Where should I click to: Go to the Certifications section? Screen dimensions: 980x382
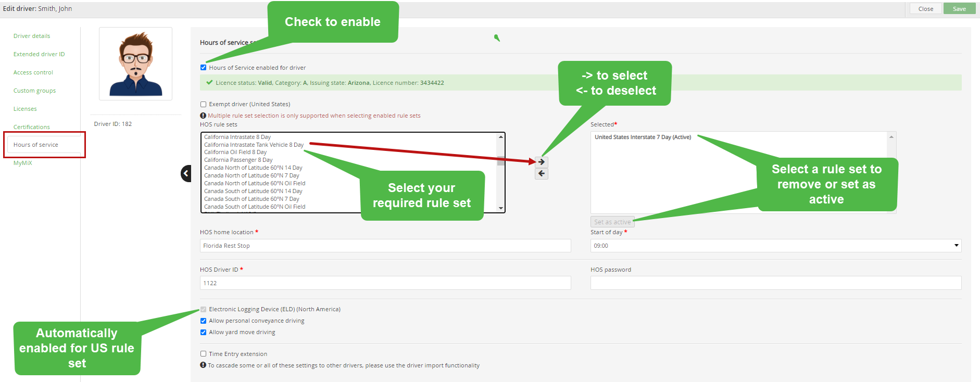click(32, 127)
